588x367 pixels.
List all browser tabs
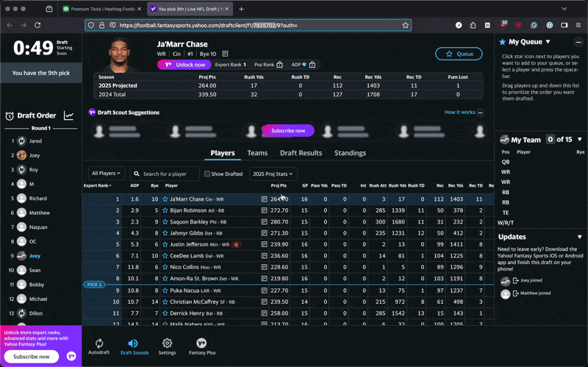[x=564, y=9]
